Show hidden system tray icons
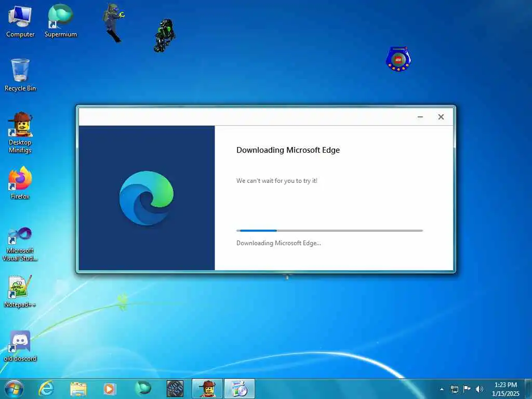The height and width of the screenshot is (399, 532). click(442, 389)
